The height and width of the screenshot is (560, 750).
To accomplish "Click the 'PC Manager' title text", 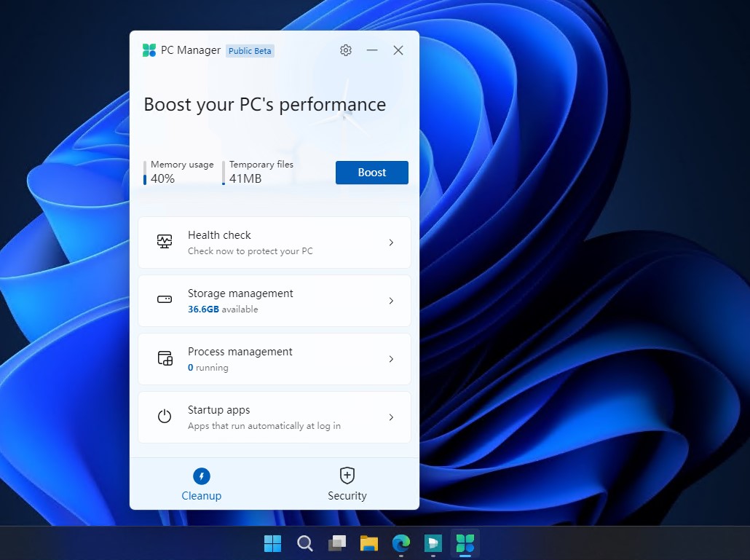I will coord(191,50).
